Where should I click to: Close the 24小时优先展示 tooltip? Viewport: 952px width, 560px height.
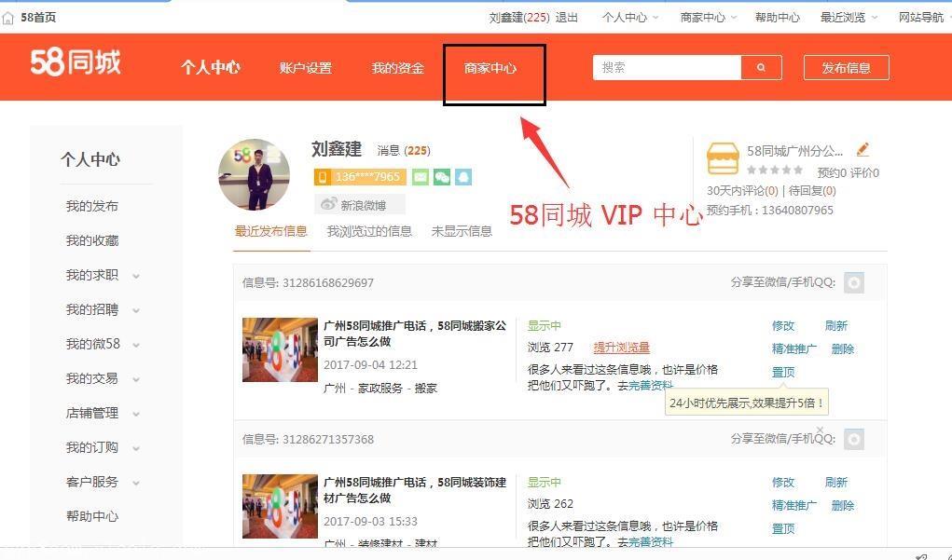click(820, 430)
